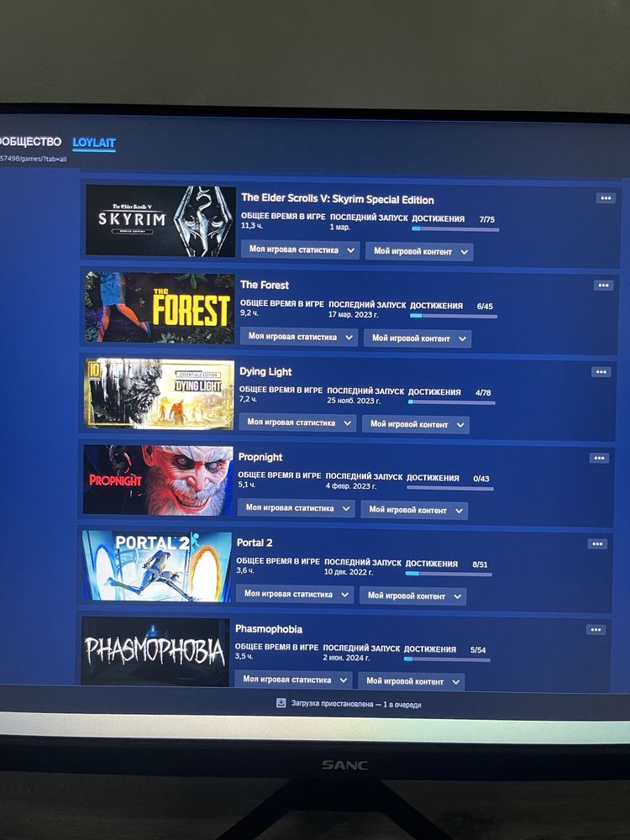Click the URL text ending games/?tab=all
630x840 pixels.
click(x=34, y=159)
